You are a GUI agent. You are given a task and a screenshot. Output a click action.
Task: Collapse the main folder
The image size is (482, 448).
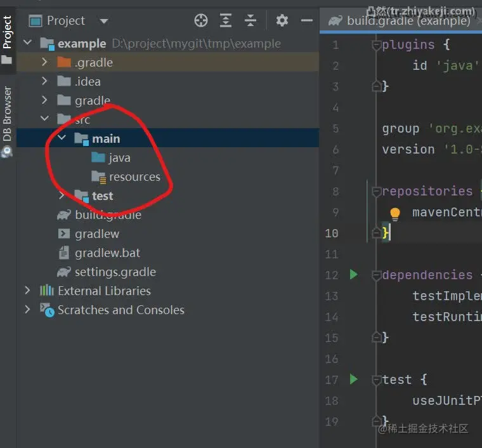click(x=62, y=138)
